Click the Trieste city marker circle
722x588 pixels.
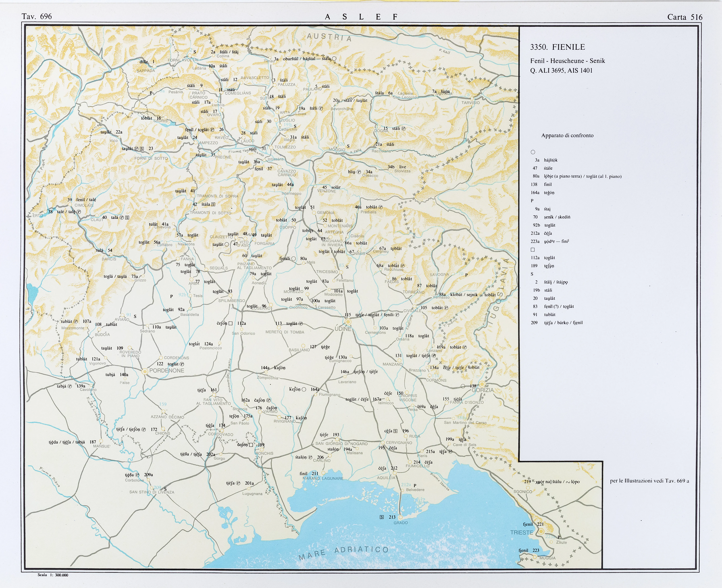click(x=541, y=531)
